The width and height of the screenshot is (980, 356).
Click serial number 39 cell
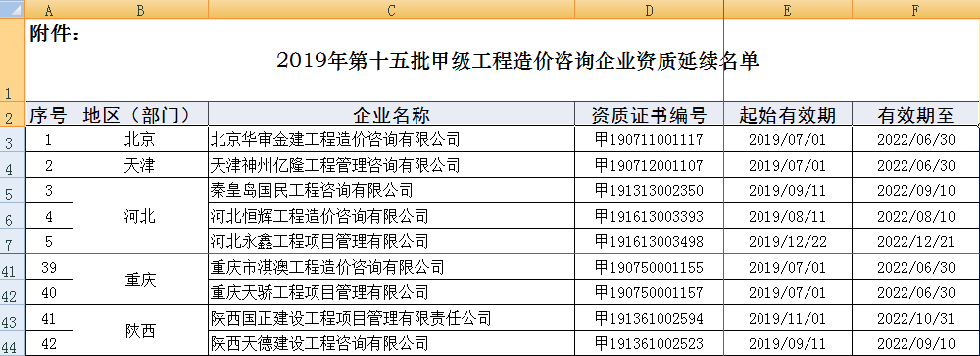(49, 267)
